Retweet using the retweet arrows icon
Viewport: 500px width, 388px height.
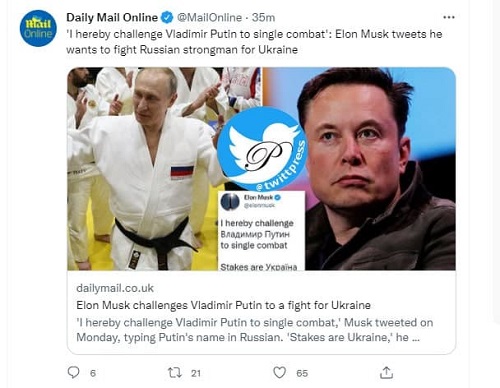[175, 372]
